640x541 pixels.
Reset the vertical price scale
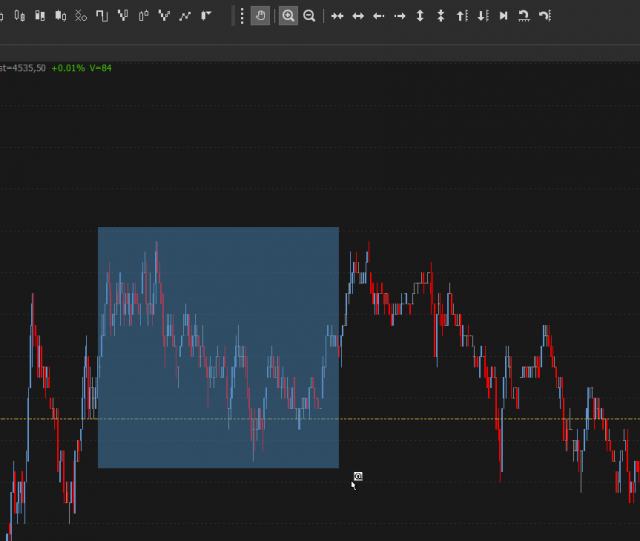click(545, 16)
